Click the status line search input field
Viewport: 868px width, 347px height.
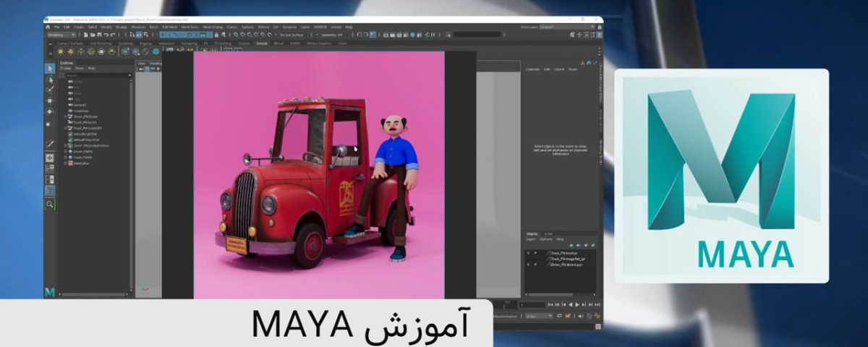[477, 35]
